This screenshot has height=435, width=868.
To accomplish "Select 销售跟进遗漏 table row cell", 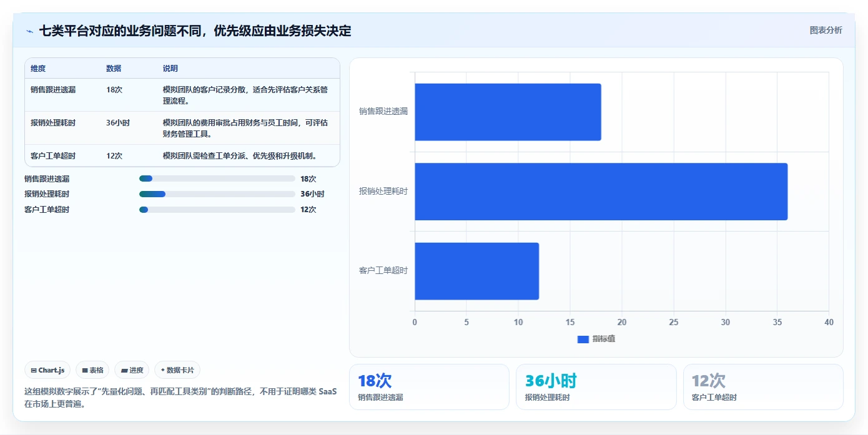I will pos(53,90).
